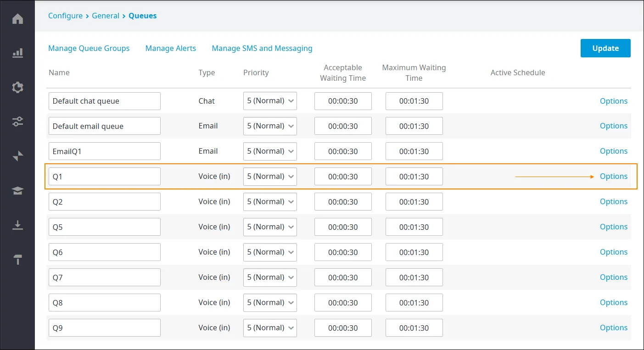Open the sliders settings icon in sidebar
Viewport: 644px width, 350px height.
[17, 122]
